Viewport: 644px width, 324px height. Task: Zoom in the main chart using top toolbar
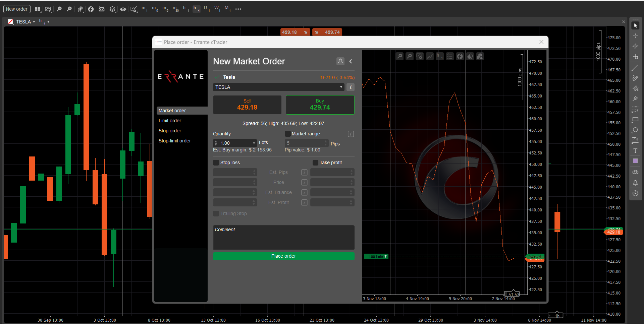[69, 9]
